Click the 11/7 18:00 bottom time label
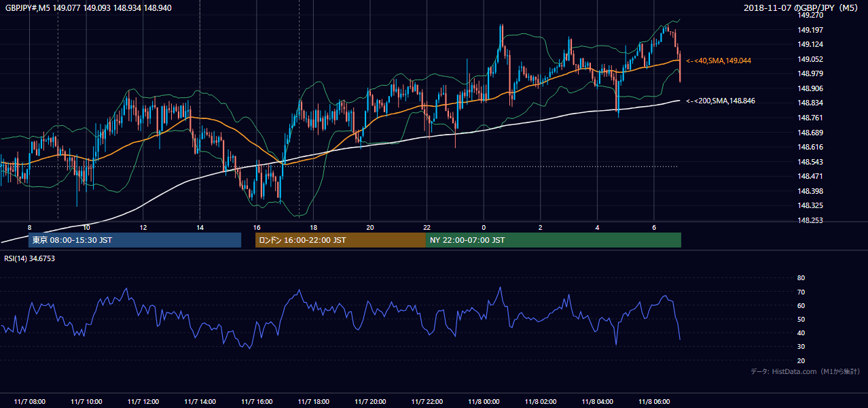The image size is (868, 408). pos(313,402)
